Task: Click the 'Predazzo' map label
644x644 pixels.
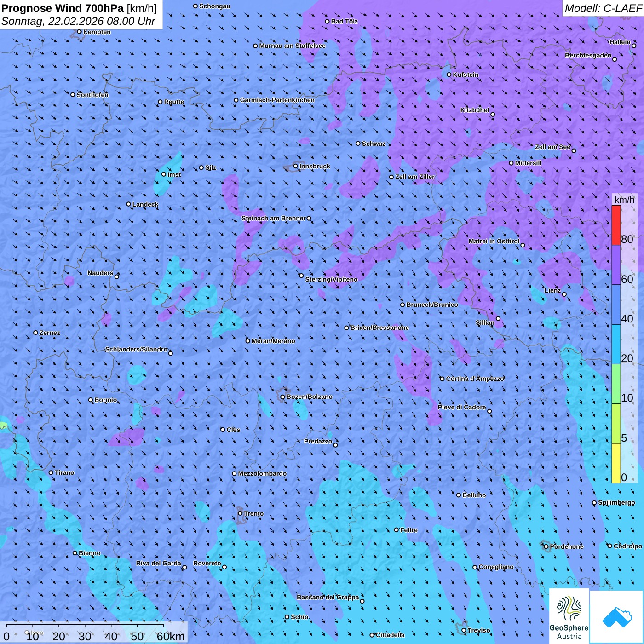Action: (318, 441)
